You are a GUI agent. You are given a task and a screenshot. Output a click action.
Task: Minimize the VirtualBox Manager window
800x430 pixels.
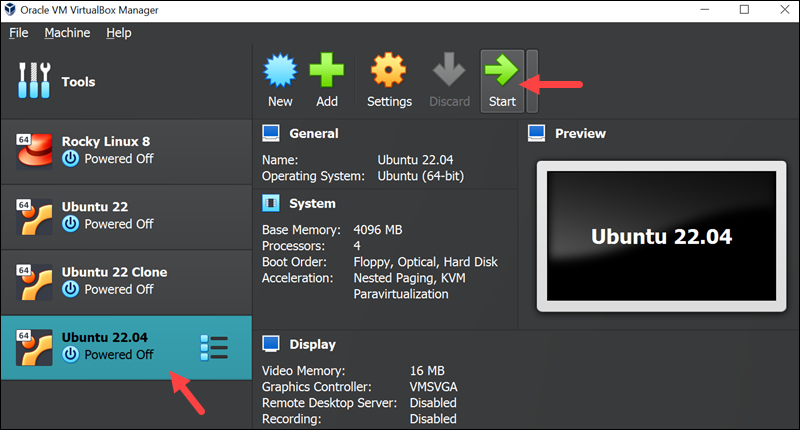click(x=705, y=10)
